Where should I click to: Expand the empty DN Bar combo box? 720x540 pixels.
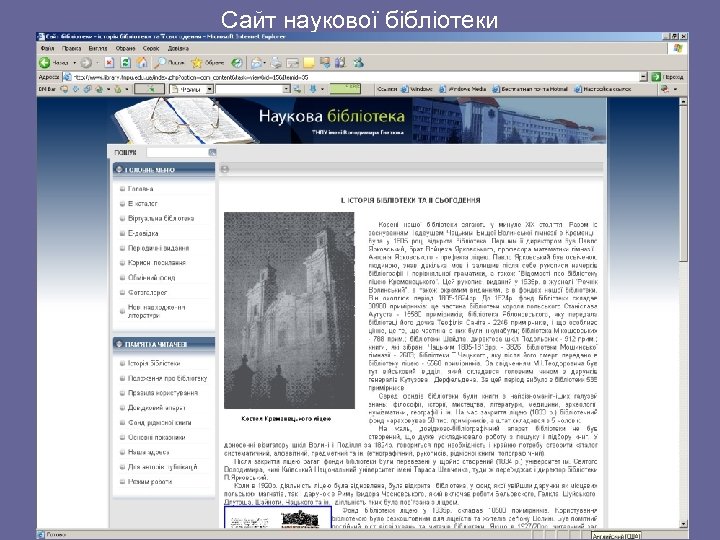pyautogui.click(x=287, y=89)
